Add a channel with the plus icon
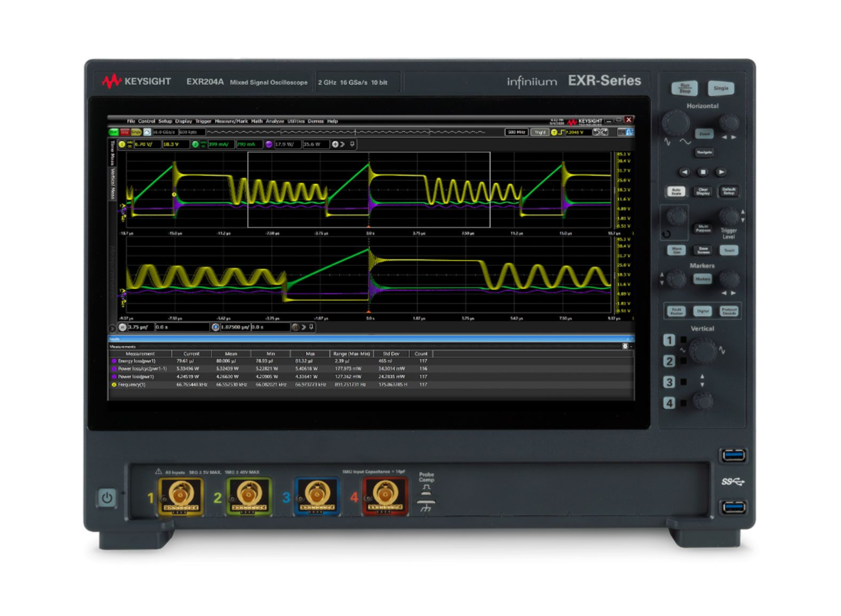 [335, 145]
